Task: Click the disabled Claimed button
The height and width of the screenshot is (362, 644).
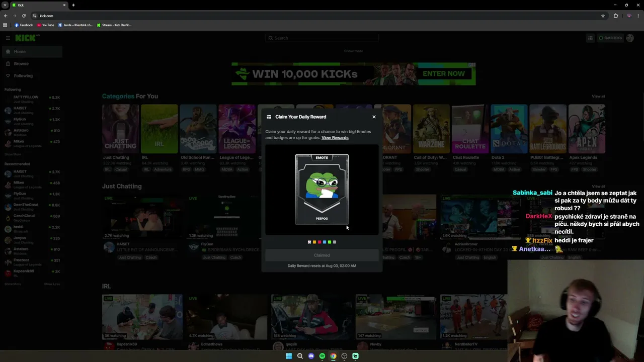Action: point(322,255)
